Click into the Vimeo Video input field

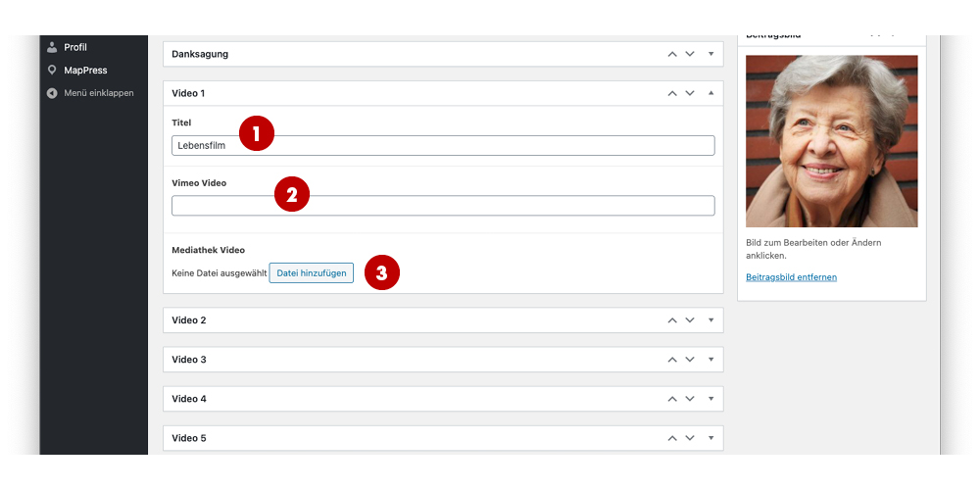pos(443,206)
